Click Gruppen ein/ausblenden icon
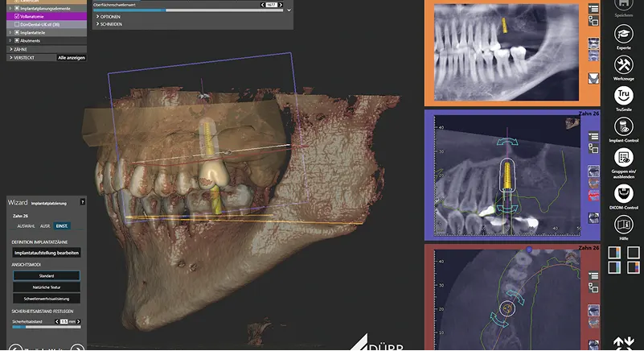Viewport: 644px width, 351px height. (623, 158)
